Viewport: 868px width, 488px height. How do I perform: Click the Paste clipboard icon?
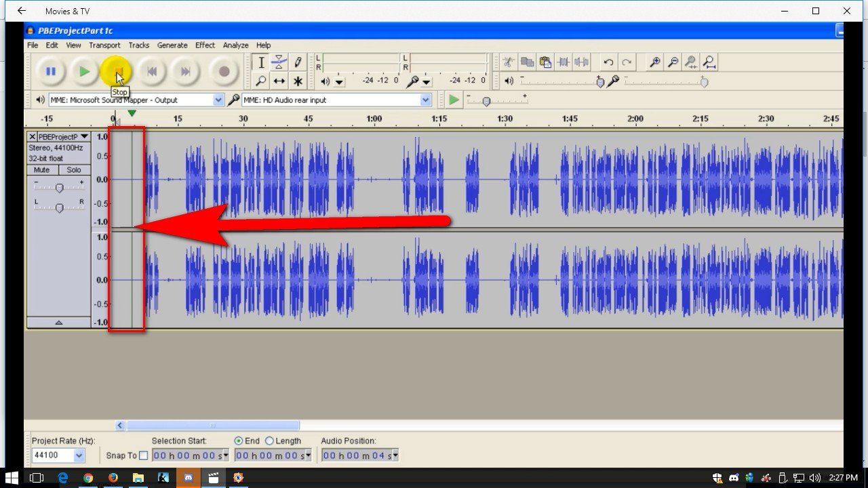coord(545,62)
